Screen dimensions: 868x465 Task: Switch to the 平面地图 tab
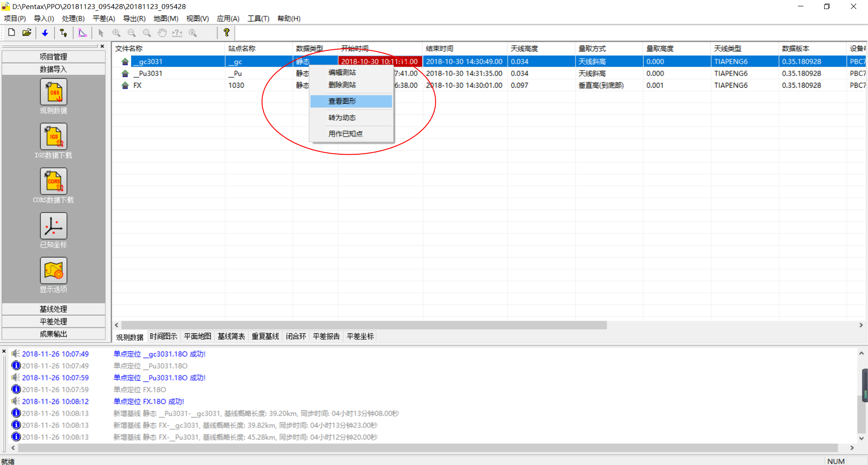[x=197, y=337]
